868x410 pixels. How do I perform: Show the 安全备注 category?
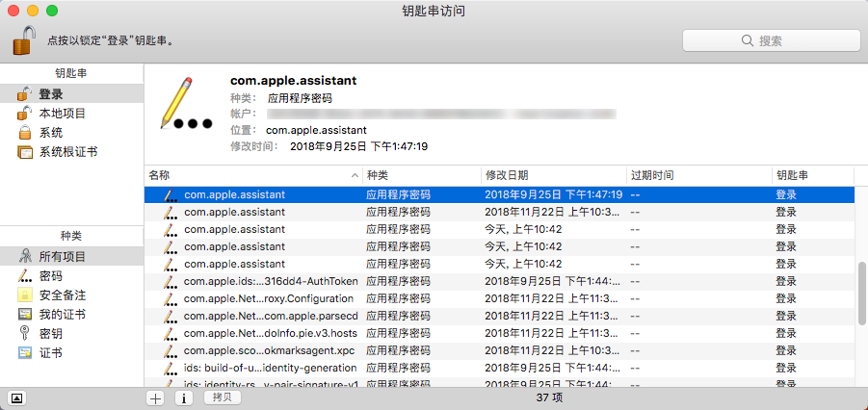(x=62, y=295)
